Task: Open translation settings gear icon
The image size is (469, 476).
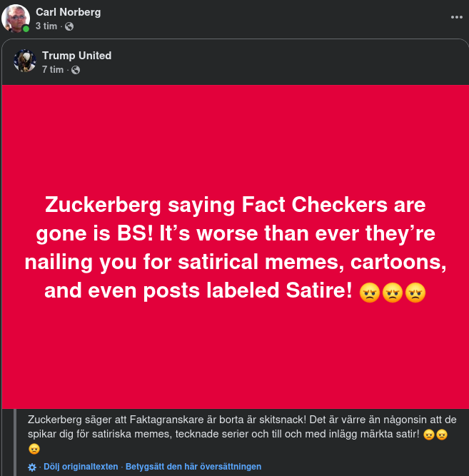Action: click(32, 467)
